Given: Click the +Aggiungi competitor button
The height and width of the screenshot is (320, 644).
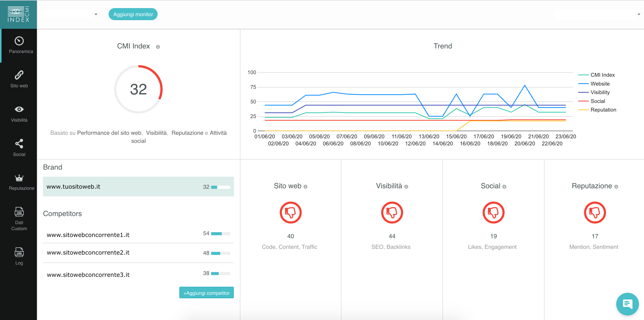Looking at the screenshot, I should click(x=206, y=293).
